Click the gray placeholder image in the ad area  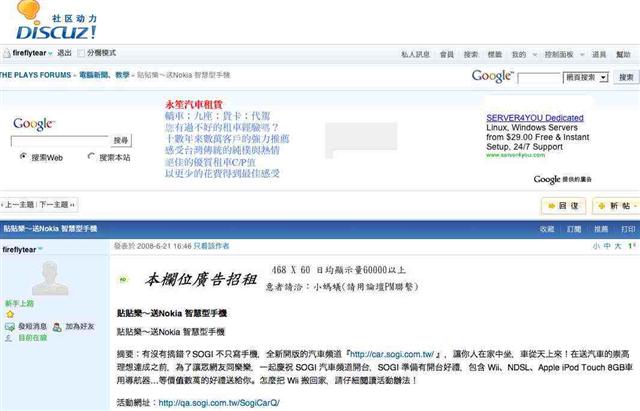pos(361,140)
